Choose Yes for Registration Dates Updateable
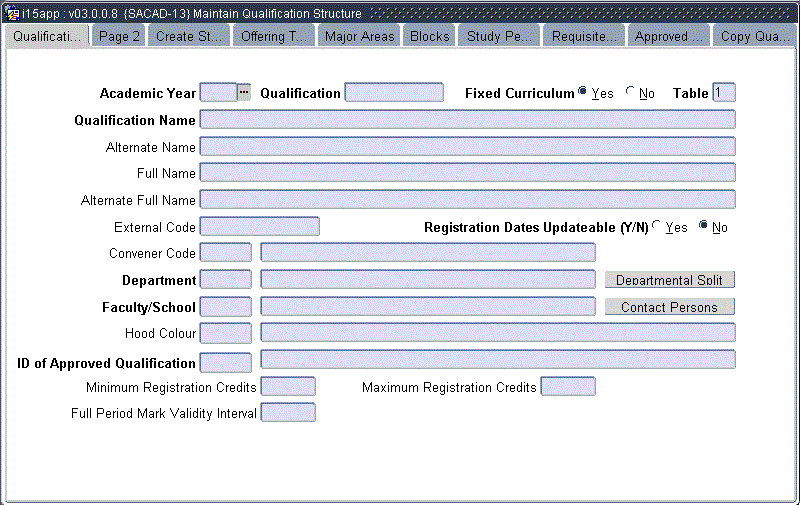This screenshot has height=505, width=800. coord(657,226)
